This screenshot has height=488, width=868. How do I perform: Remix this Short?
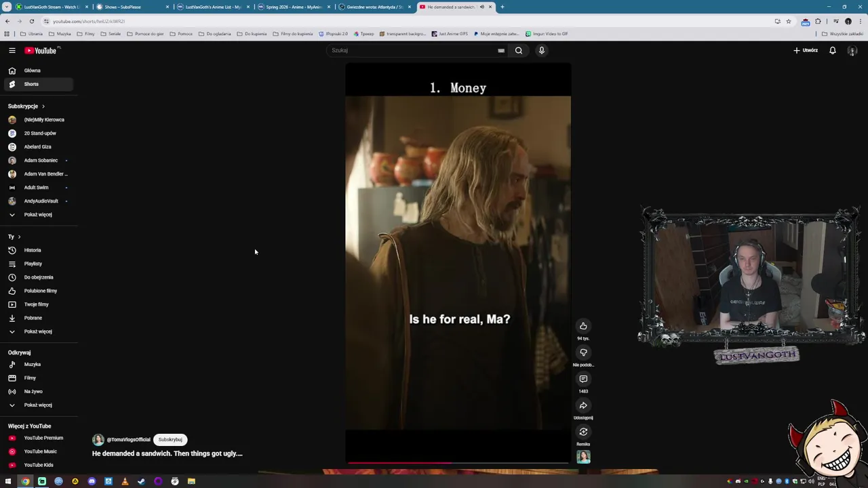[x=583, y=432]
